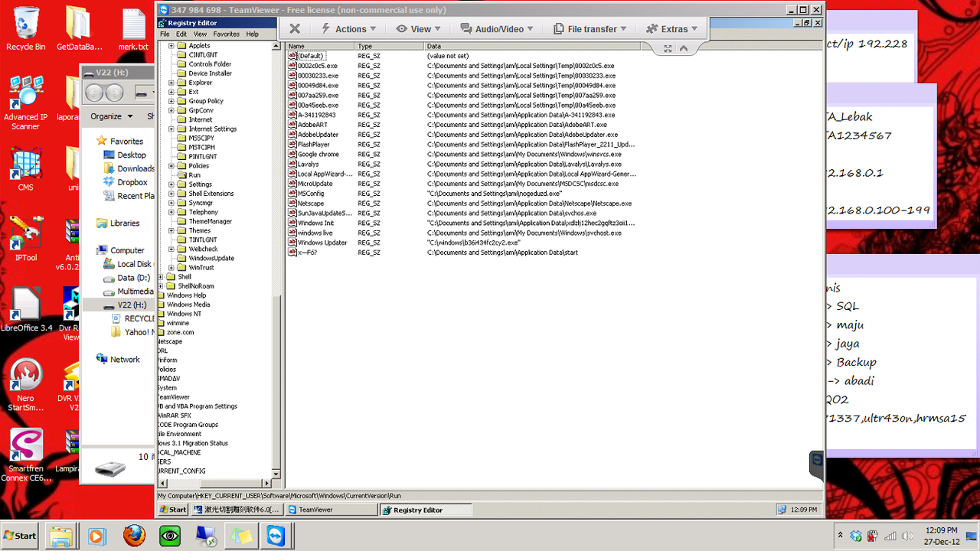
Task: Select the Windows Updater value icon
Action: pyautogui.click(x=292, y=243)
